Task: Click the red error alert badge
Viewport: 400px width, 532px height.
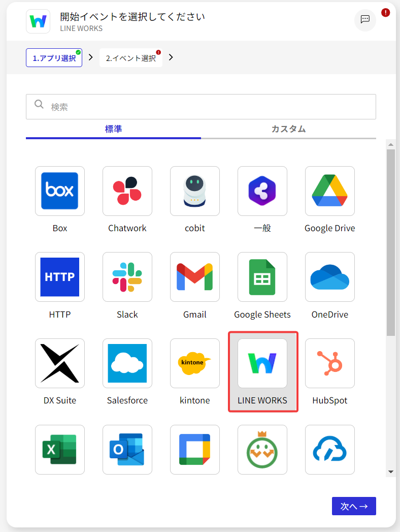Action: (x=385, y=13)
